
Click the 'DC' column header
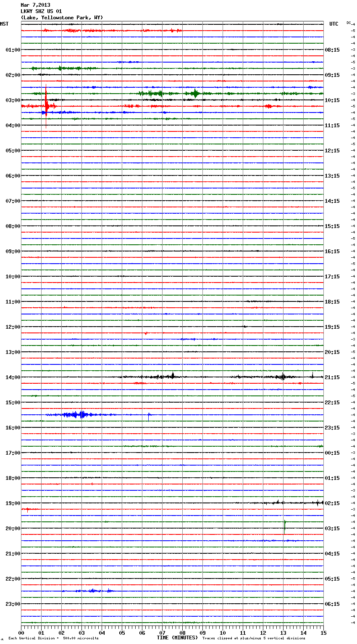coord(349,23)
